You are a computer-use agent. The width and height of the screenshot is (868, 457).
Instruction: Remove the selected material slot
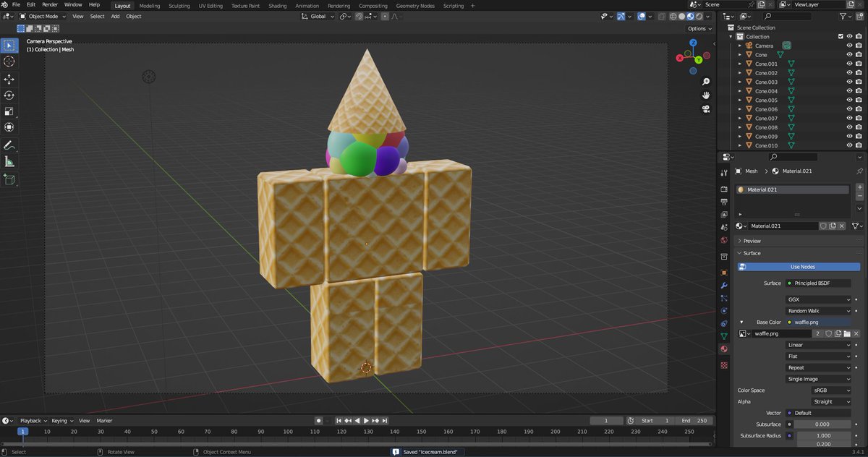click(859, 196)
